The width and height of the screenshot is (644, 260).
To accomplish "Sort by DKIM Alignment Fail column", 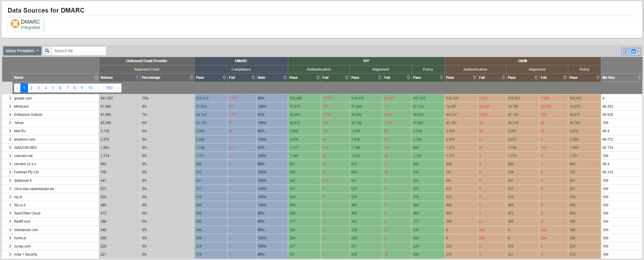I will 554,78.
